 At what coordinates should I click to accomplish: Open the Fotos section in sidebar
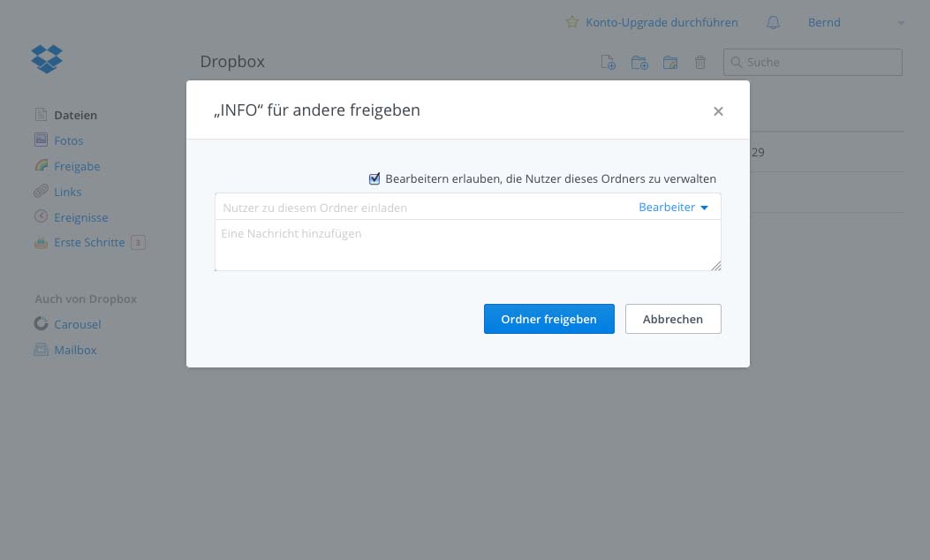tap(68, 140)
